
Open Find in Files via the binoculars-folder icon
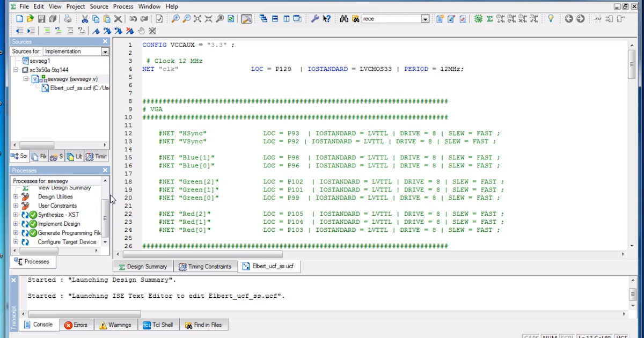[x=355, y=19]
